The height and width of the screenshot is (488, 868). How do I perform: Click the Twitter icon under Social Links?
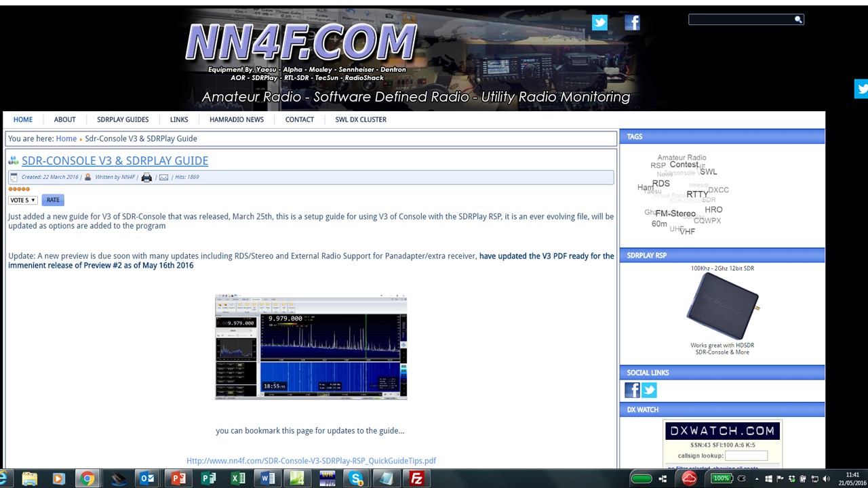click(x=649, y=390)
